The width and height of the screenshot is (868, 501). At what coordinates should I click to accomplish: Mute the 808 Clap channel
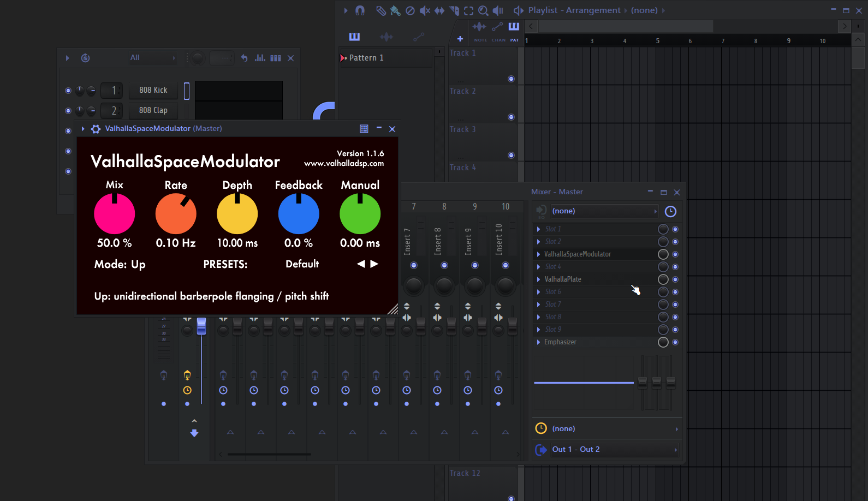click(x=68, y=111)
